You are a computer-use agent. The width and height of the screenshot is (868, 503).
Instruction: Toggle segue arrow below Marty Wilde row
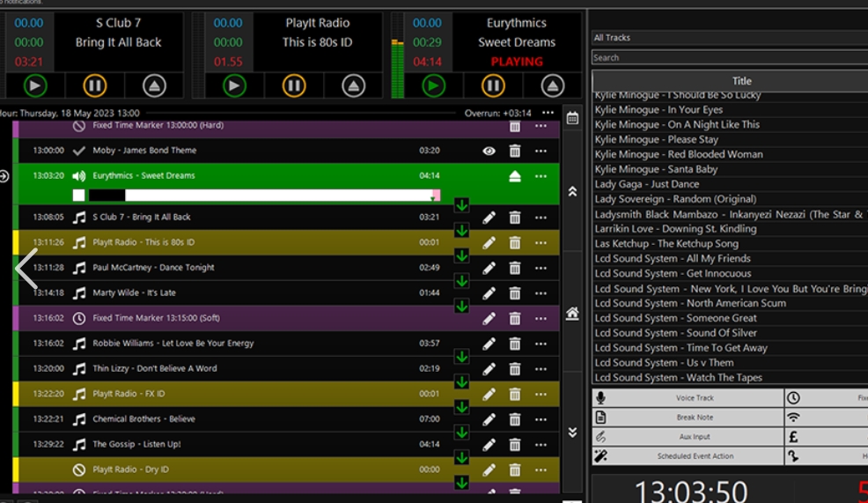[461, 307]
